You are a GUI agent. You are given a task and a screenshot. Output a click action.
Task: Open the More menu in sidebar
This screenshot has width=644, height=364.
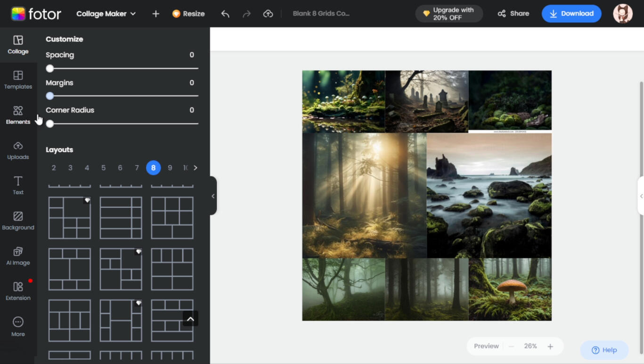(x=18, y=326)
